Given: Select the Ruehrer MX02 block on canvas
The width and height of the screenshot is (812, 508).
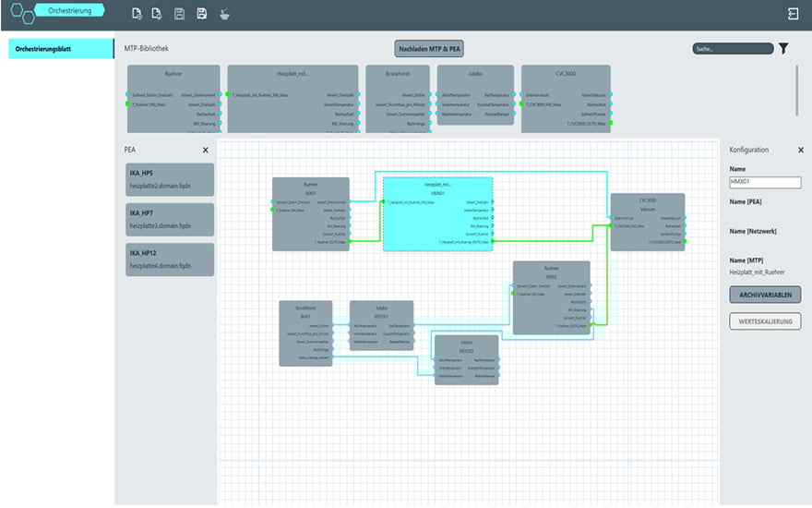Looking at the screenshot, I should 552,297.
